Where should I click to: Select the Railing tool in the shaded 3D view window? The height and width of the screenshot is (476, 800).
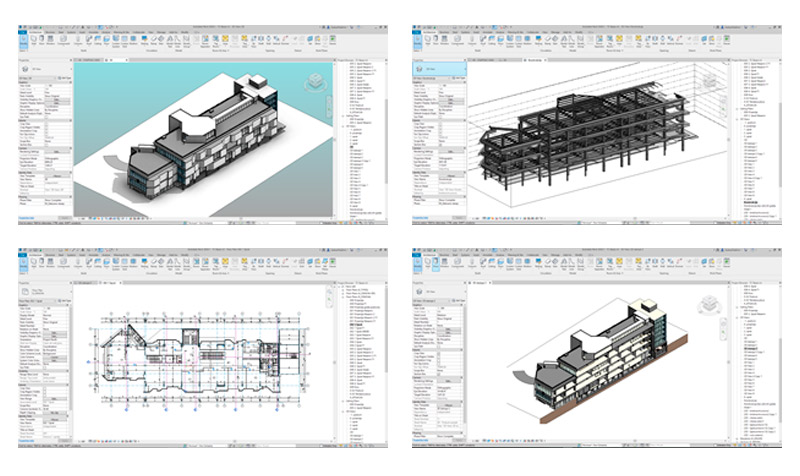144,40
